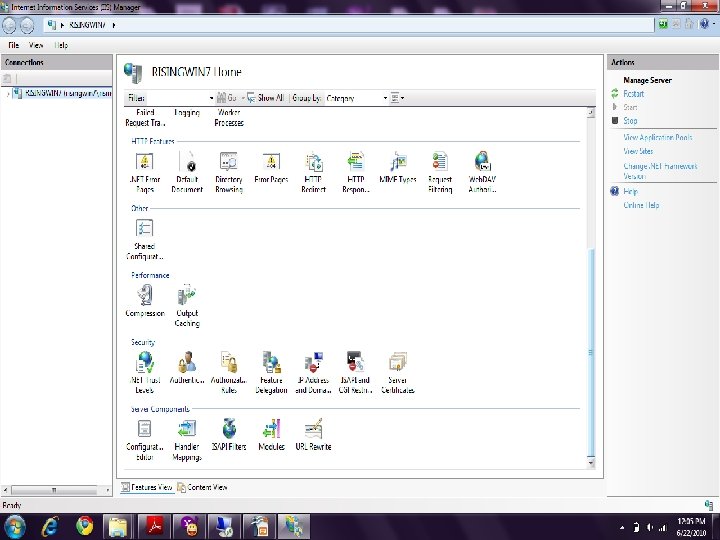
Task: Open Configuration Editor feature
Action: [x=144, y=440]
